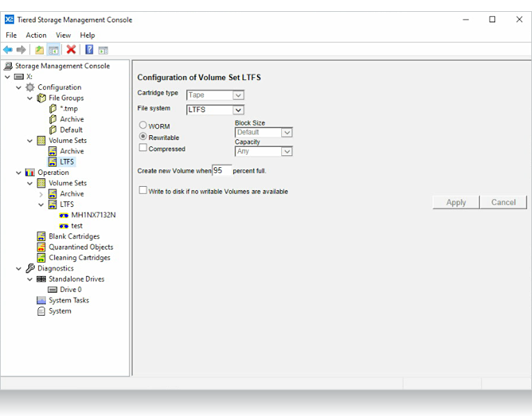Expand Archive under Operation Volume Sets
This screenshot has height=416, width=532.
click(41, 194)
